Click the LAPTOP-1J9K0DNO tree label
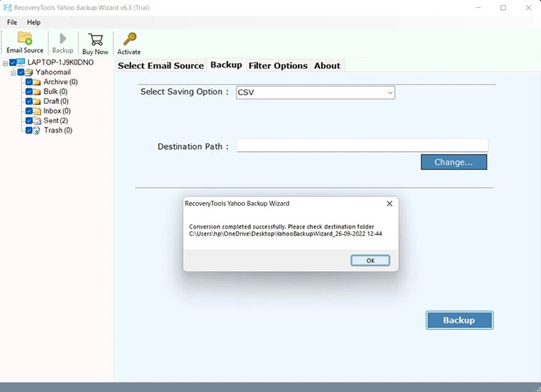541x392 pixels. (x=60, y=62)
